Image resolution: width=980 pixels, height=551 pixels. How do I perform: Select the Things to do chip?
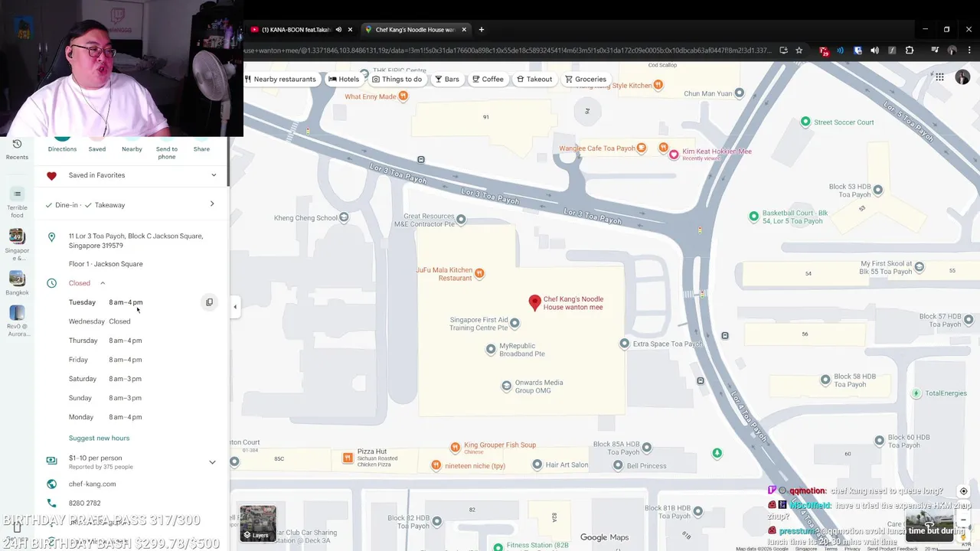[x=397, y=79]
